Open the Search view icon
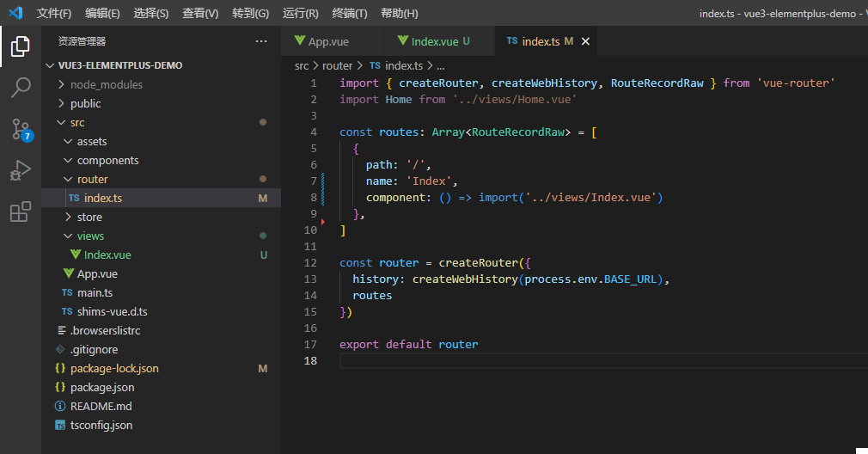Image resolution: width=868 pixels, height=454 pixels. tap(21, 88)
